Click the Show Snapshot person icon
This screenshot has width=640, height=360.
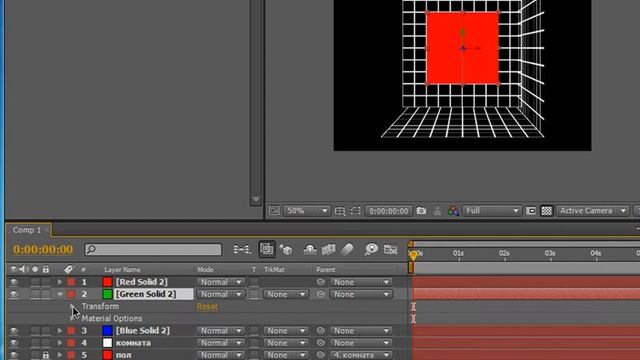pyautogui.click(x=437, y=211)
